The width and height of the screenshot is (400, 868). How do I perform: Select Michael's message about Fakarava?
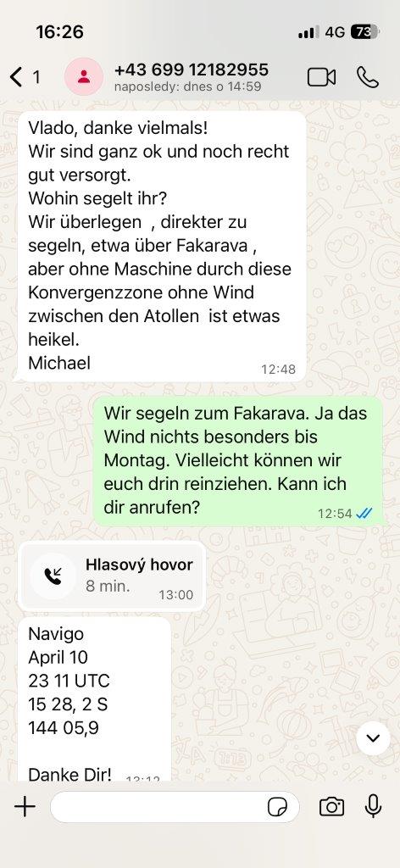pos(162,246)
